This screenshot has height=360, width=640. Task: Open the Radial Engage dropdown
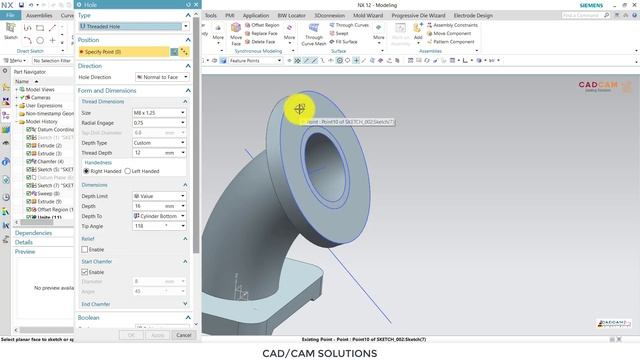(159, 122)
